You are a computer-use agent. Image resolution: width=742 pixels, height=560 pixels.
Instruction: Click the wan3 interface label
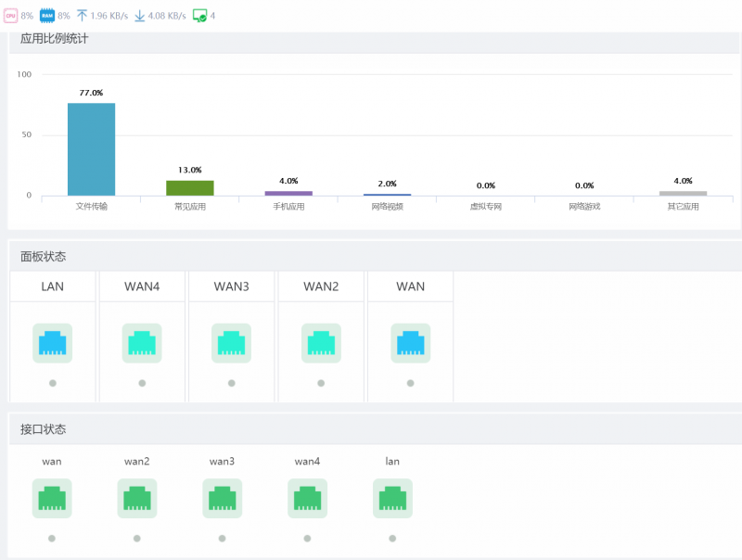pos(223,461)
